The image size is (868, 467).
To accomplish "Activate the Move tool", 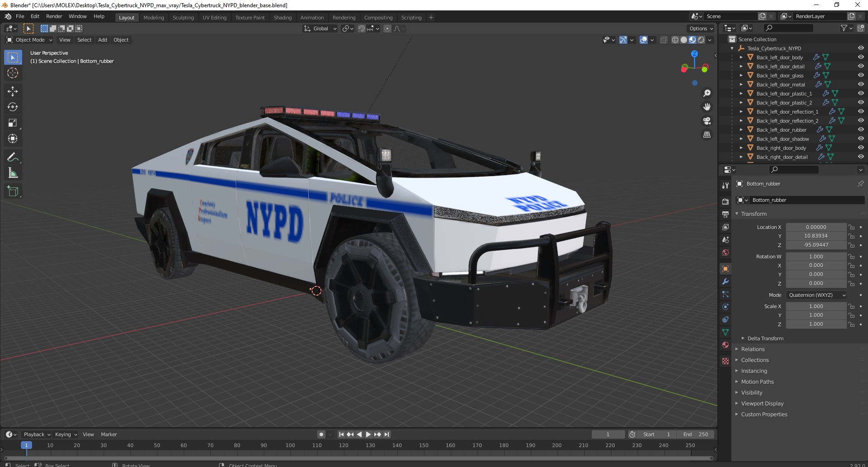I will point(13,91).
